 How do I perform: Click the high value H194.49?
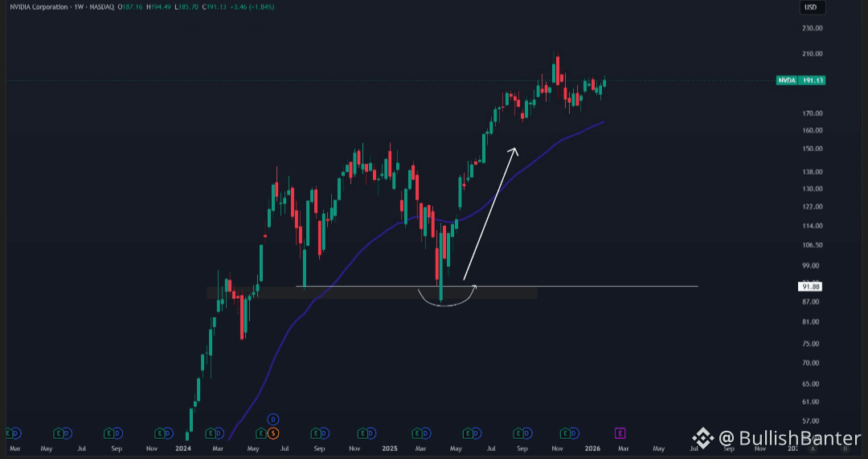tap(159, 7)
